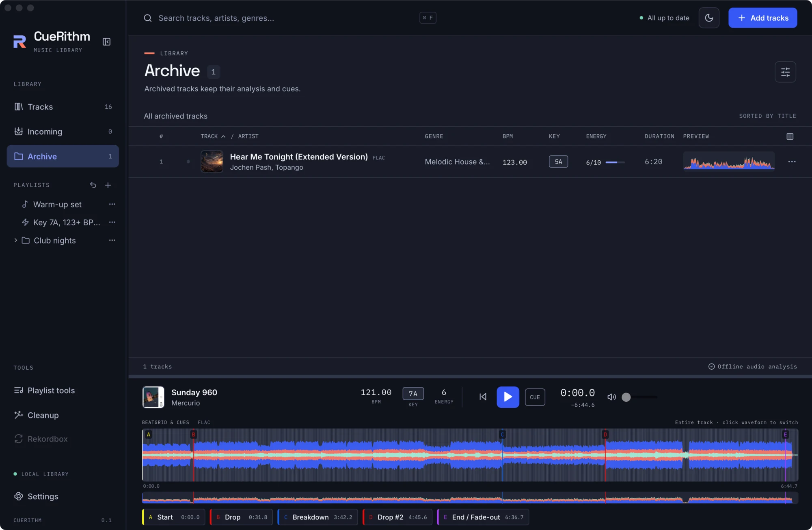The width and height of the screenshot is (812, 530).
Task: Expand the Club nights folder chevron
Action: tap(15, 240)
